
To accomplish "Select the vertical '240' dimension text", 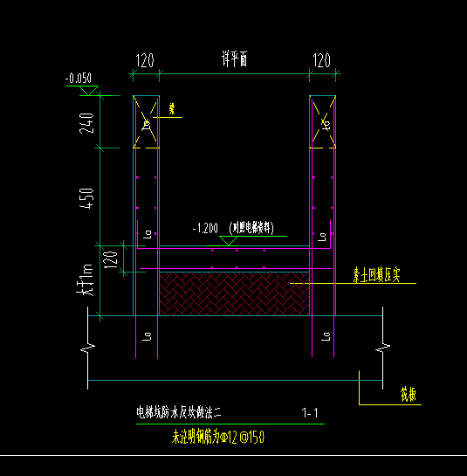I will point(86,123).
